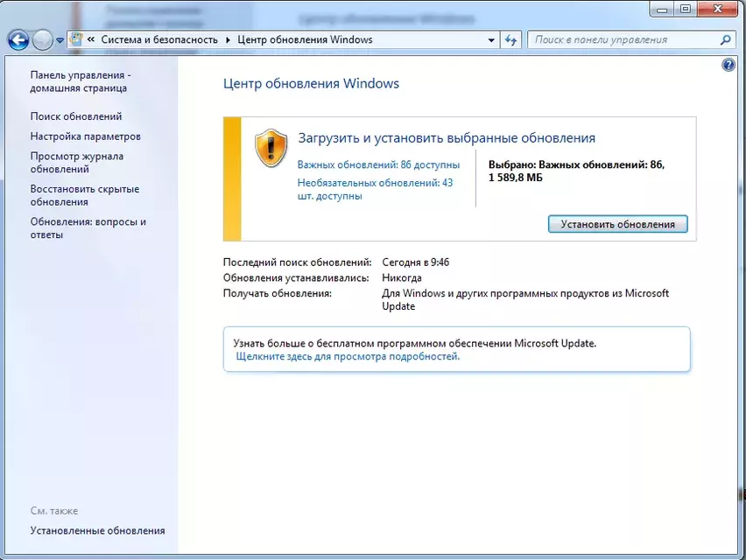
Task: Select "Центр обновления Windows" breadcrumb
Action: point(305,39)
